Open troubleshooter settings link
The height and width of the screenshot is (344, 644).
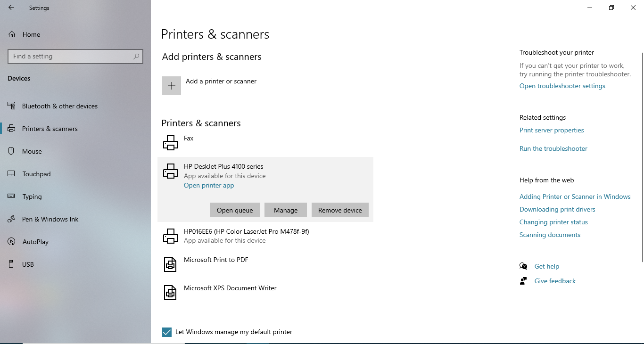562,86
